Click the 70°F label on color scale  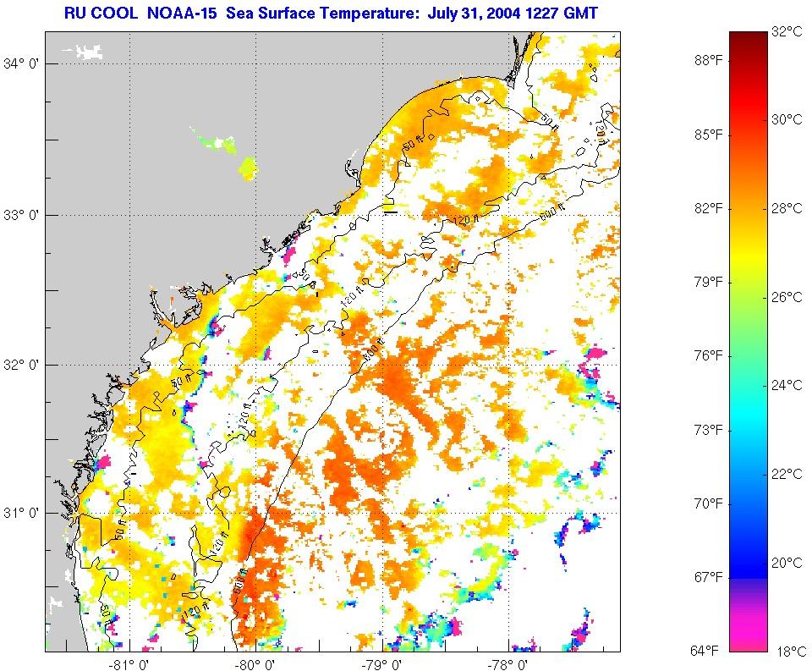[x=709, y=503]
